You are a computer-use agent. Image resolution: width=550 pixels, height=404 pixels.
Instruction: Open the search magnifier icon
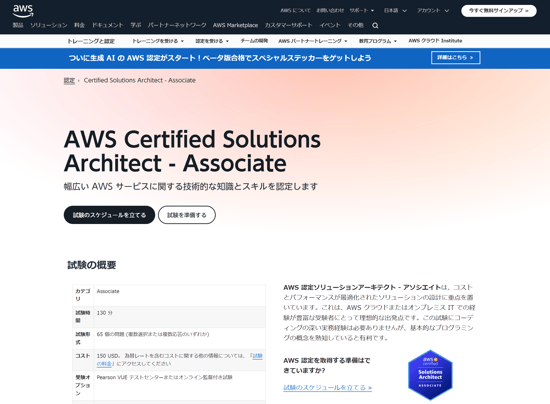(x=375, y=26)
